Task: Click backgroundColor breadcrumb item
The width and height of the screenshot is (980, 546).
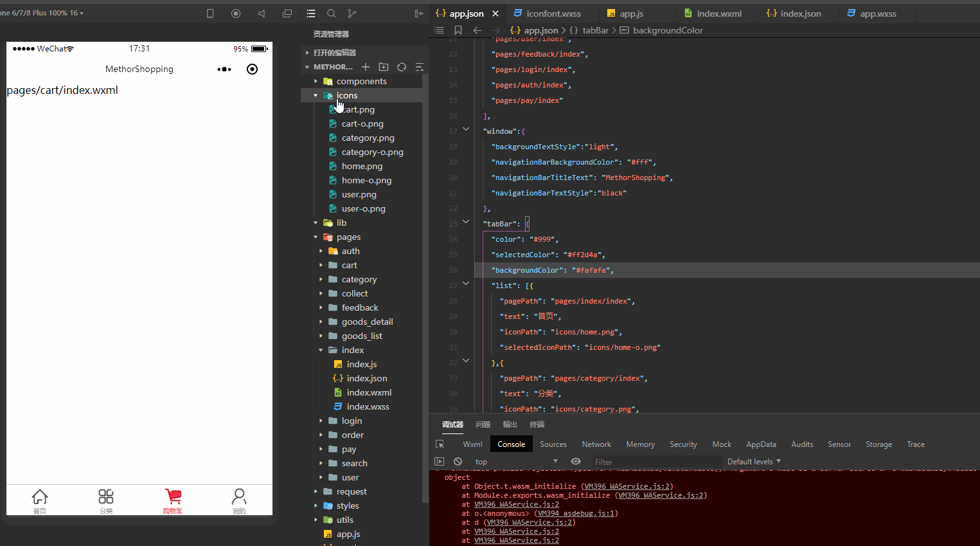Action: pos(661,30)
